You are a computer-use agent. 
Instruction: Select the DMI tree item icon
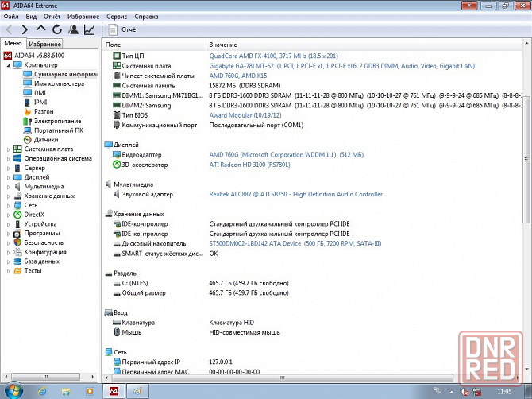click(28, 93)
